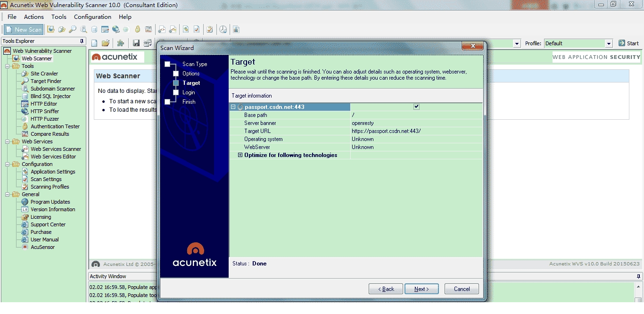Click the Target URL value https://passport.csdn.net:443/
644x314 pixels.
pos(386,131)
